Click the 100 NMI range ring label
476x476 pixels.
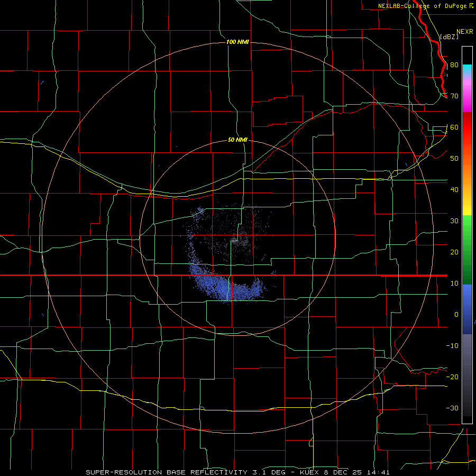[x=237, y=42]
